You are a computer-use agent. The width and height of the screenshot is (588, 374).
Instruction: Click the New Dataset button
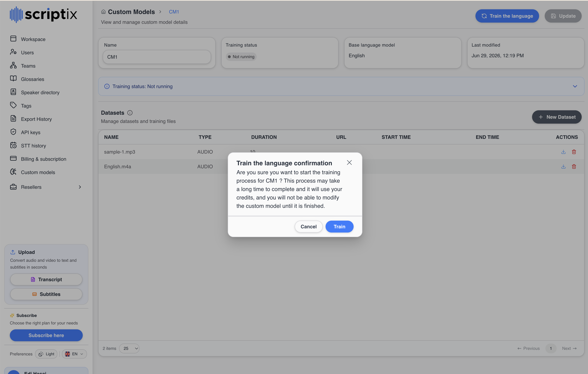coord(556,117)
